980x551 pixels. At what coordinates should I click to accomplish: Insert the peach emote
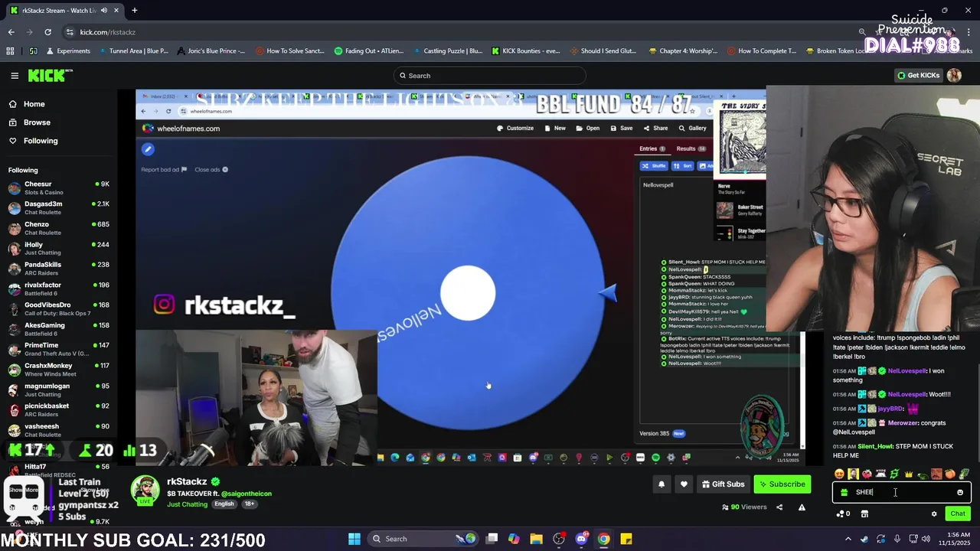pos(950,474)
